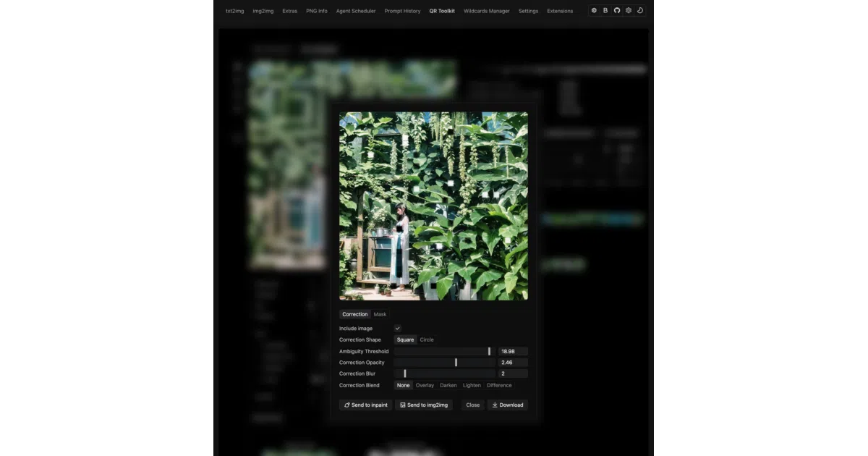This screenshot has width=868, height=456.
Task: Download the corrected image
Action: click(507, 405)
